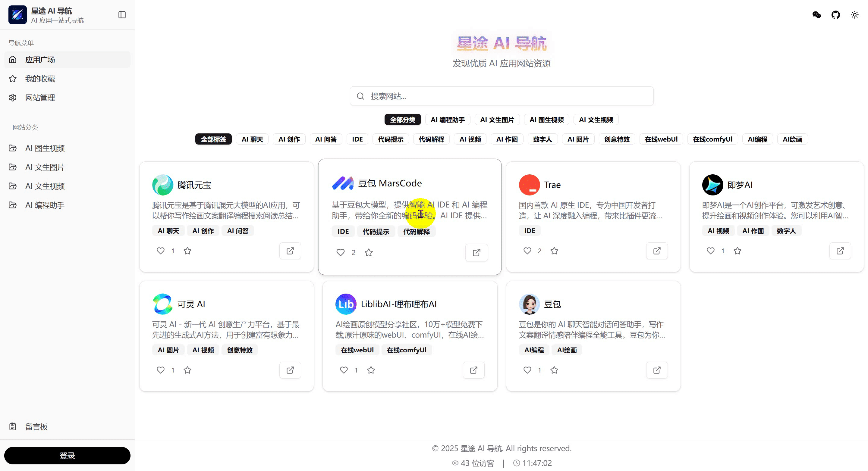Click the 豆包 avatar thumbnail
The image size is (868, 471).
529,304
